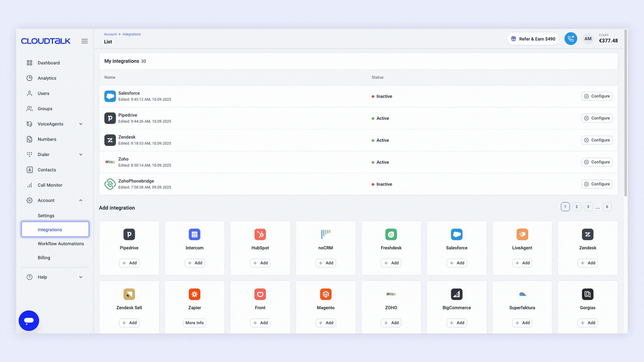Image resolution: width=644 pixels, height=362 pixels.
Task: Click the Intercom integration logo
Action: pos(195,234)
